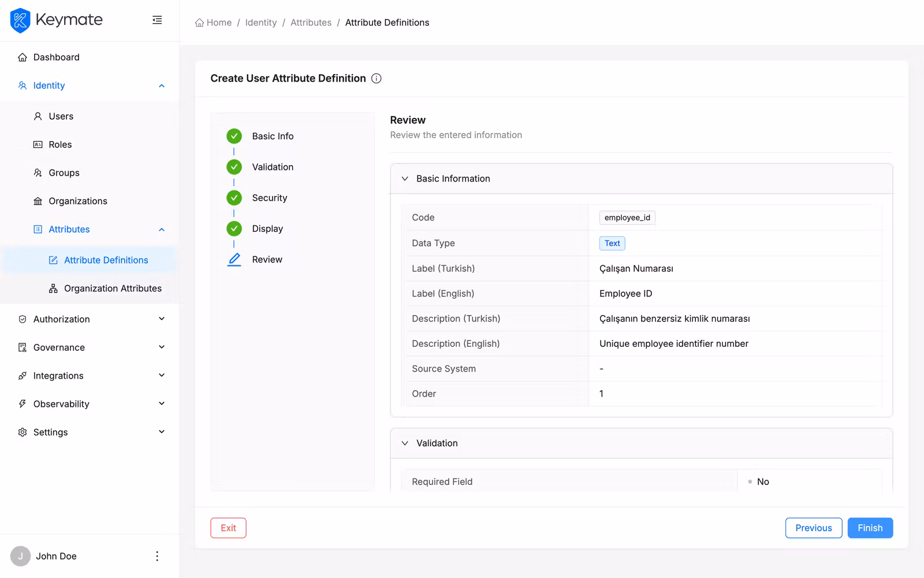Collapse the sidebar using the hamburger icon
924x578 pixels.
click(157, 20)
